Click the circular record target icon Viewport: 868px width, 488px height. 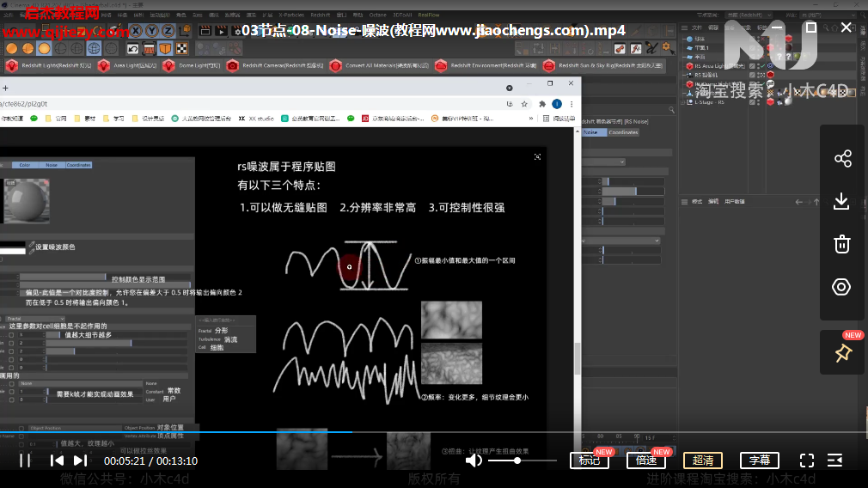coord(841,287)
